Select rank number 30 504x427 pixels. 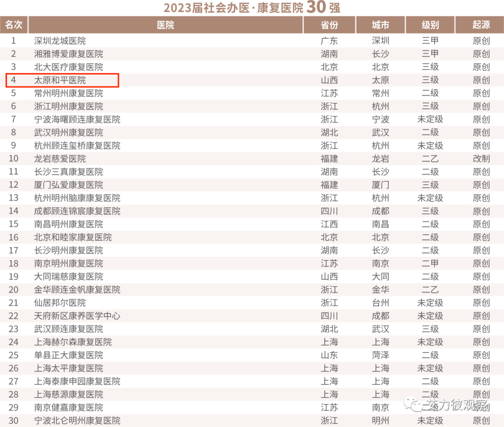coord(14,420)
